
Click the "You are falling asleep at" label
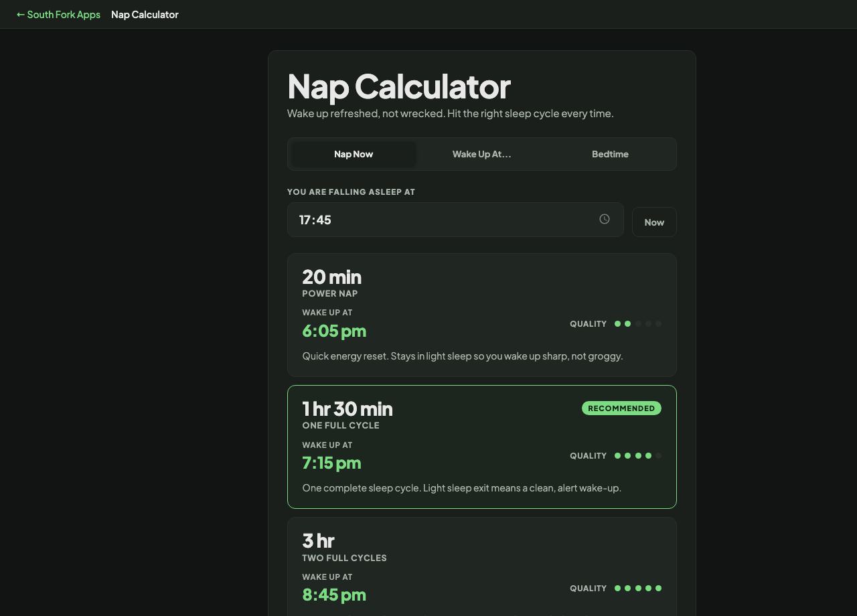click(x=351, y=192)
